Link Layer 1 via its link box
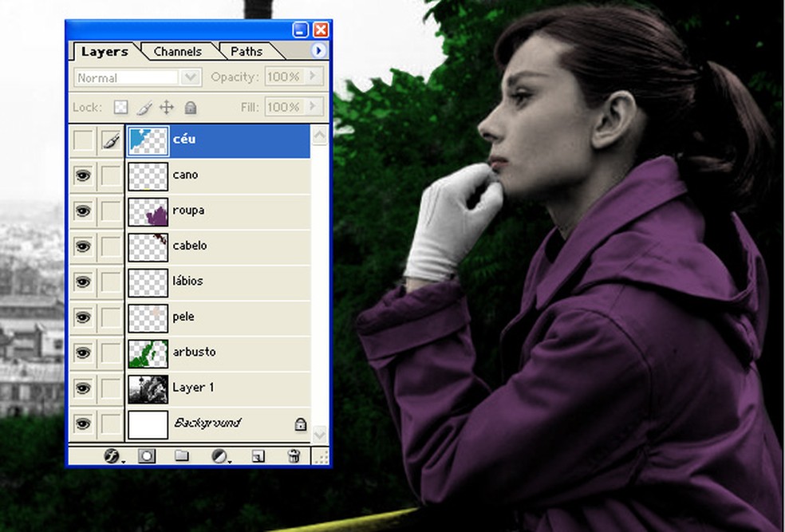Image resolution: width=785 pixels, height=532 pixels. (111, 388)
